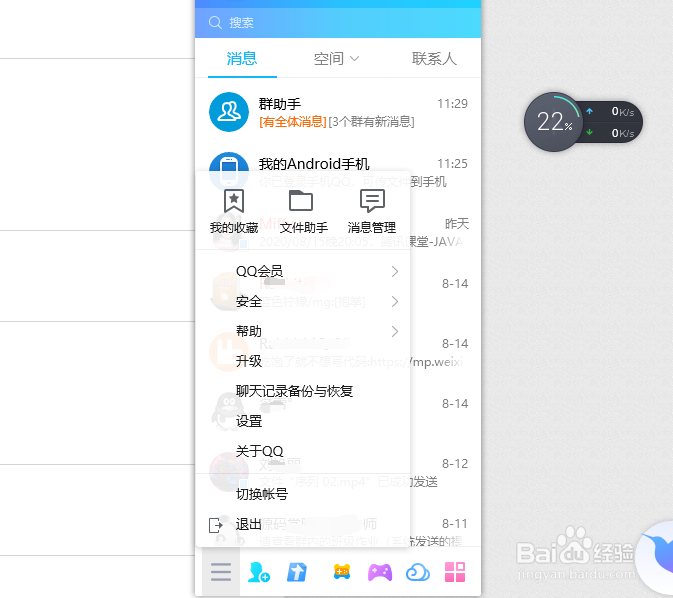Click the add friend icon in bottom bar
673x598 pixels.
pyautogui.click(x=259, y=572)
